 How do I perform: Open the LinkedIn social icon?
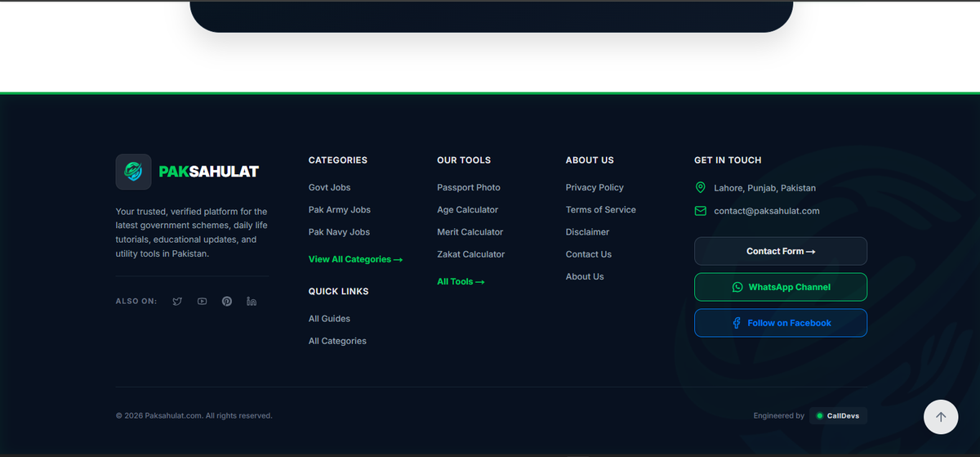pyautogui.click(x=252, y=302)
